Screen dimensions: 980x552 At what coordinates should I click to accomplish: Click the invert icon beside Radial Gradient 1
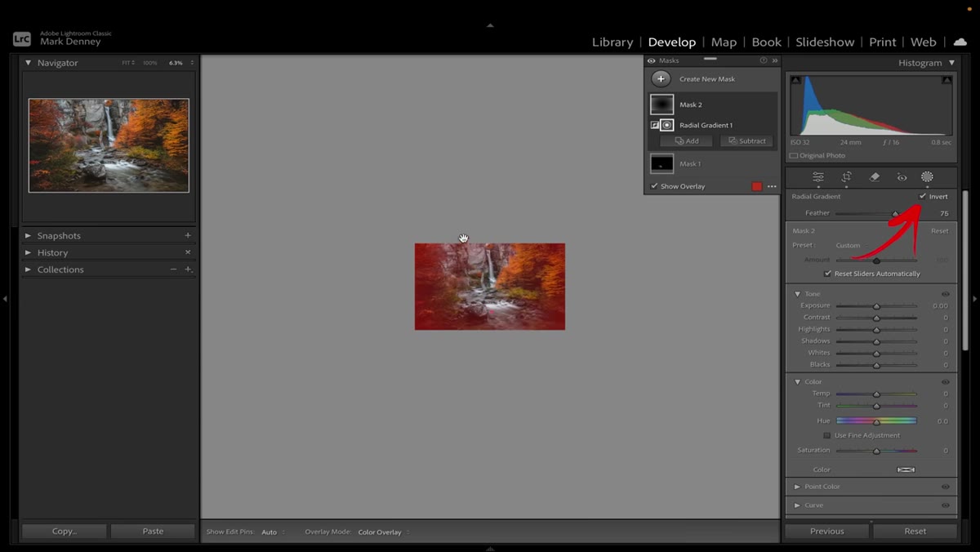click(x=655, y=125)
